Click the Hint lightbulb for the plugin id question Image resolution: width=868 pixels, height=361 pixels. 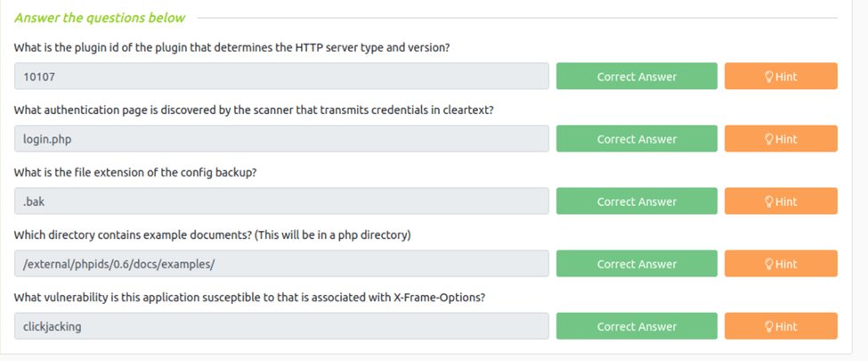(781, 77)
